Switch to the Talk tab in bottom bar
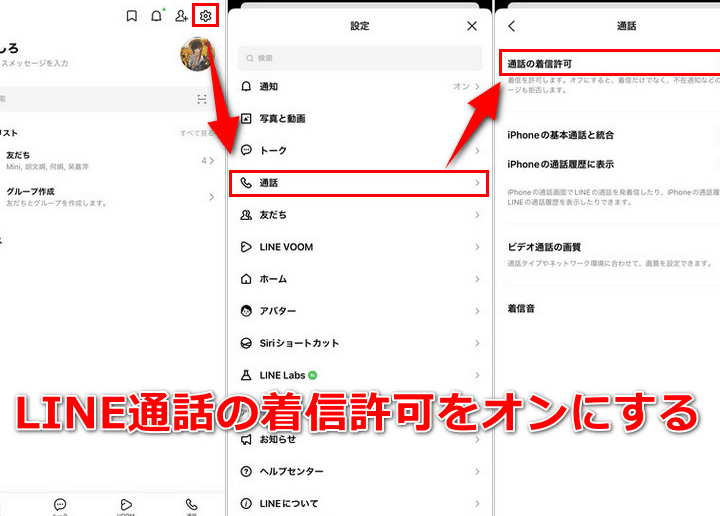The height and width of the screenshot is (516, 720). pyautogui.click(x=60, y=506)
